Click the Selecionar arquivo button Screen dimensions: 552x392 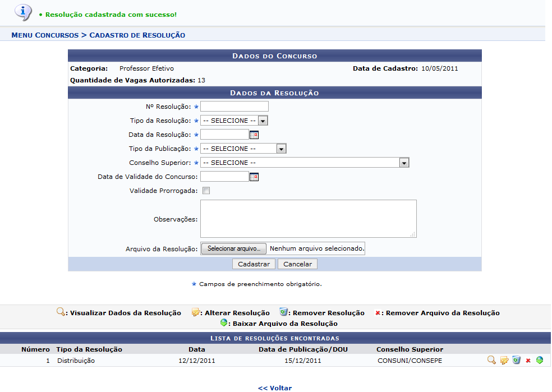[234, 248]
